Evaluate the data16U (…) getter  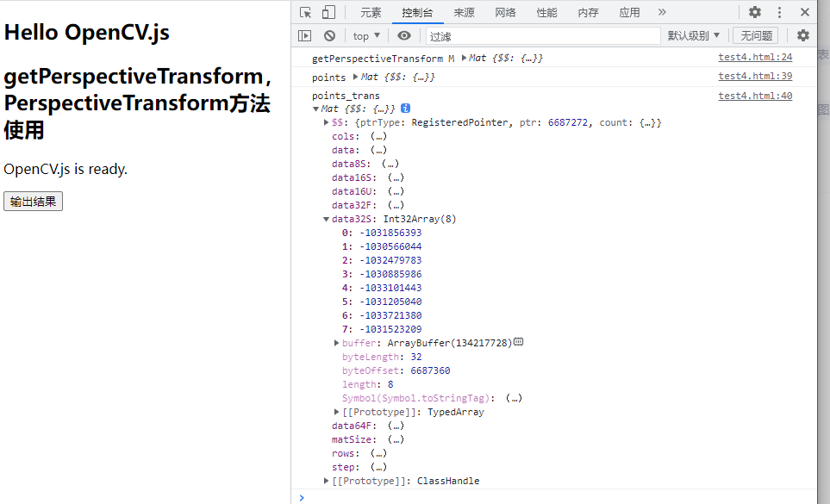coord(396,191)
